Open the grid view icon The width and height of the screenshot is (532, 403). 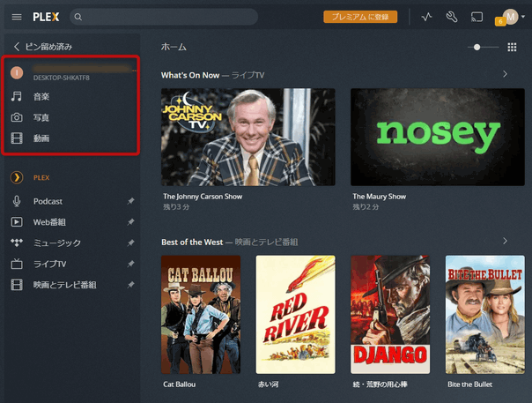pos(512,48)
